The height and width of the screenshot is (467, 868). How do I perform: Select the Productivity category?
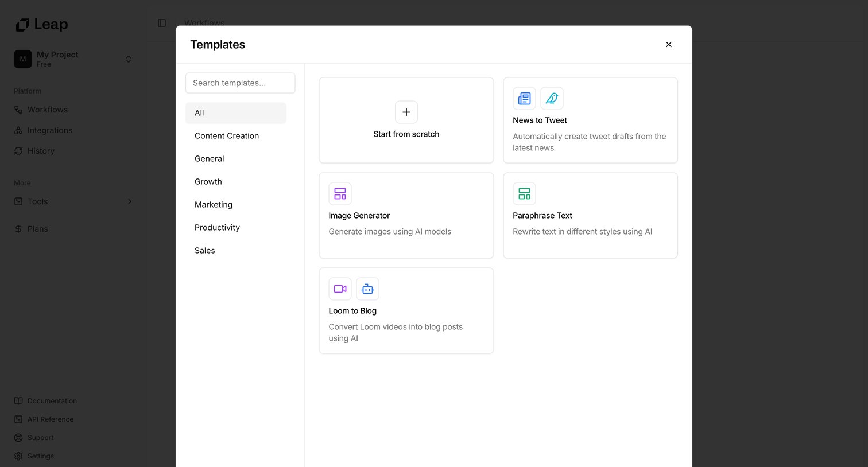pos(236,228)
